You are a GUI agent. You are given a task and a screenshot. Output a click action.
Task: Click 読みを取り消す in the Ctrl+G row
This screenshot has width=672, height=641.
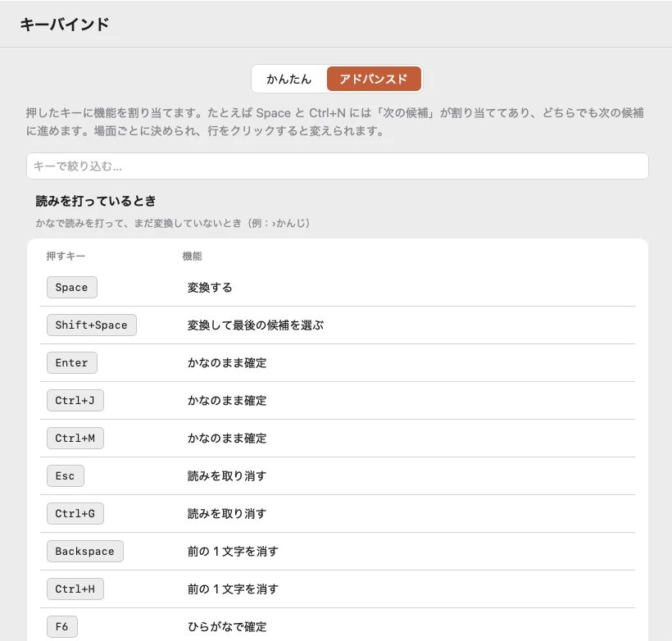click(227, 514)
